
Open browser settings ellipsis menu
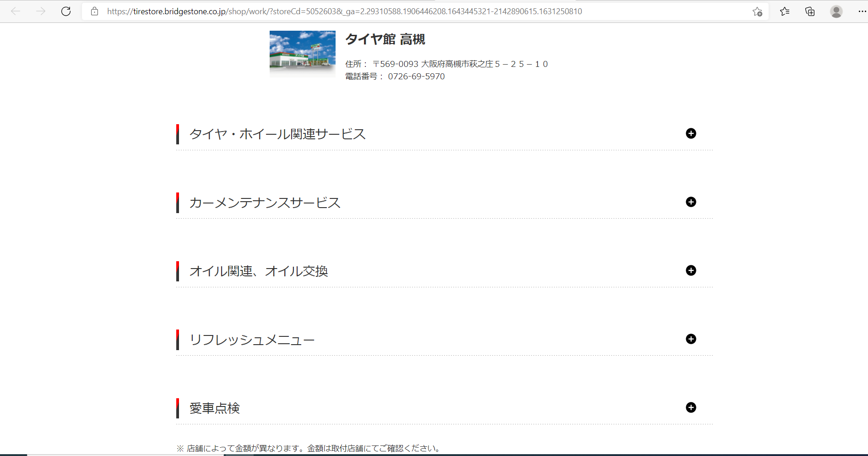[862, 11]
